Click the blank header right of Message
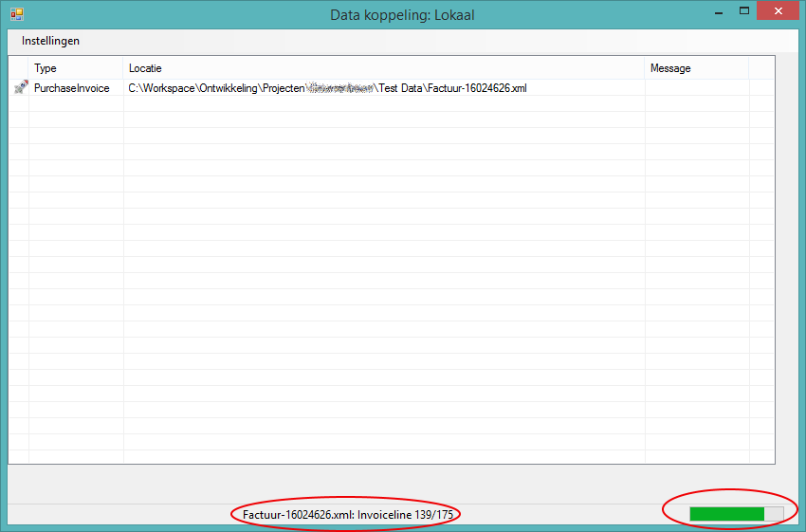806x532 pixels. click(x=761, y=68)
